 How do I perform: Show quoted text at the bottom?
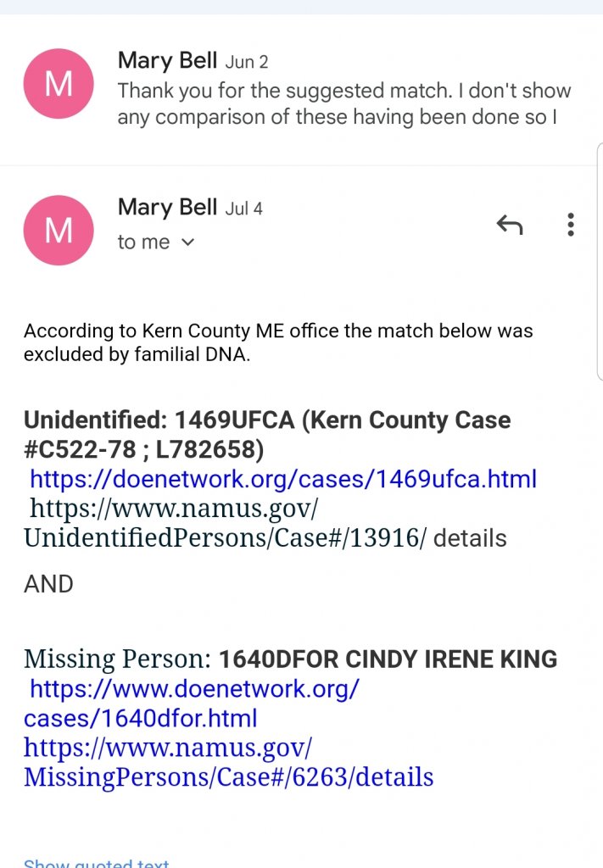pyautogui.click(x=96, y=863)
